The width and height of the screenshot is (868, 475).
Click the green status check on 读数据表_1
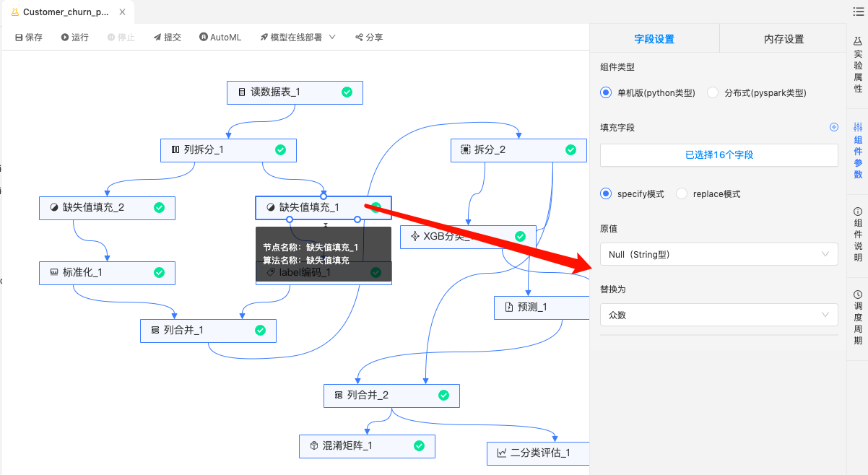pos(347,92)
